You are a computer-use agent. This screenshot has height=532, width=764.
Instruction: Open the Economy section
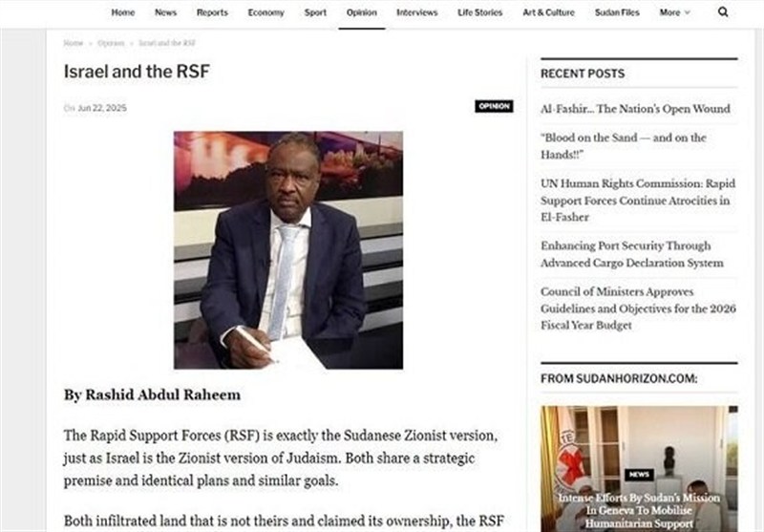[x=265, y=12]
